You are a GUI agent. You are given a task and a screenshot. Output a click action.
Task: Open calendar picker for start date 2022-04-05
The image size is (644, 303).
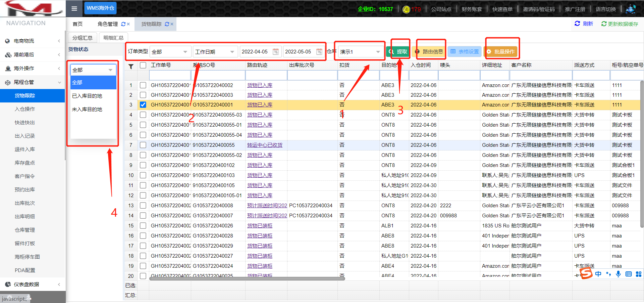point(276,52)
